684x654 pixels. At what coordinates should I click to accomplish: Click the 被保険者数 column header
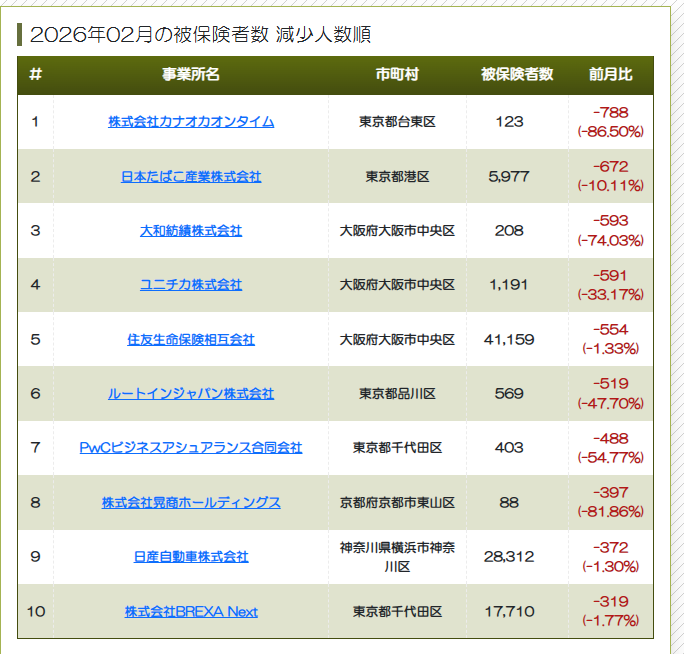[x=517, y=75]
